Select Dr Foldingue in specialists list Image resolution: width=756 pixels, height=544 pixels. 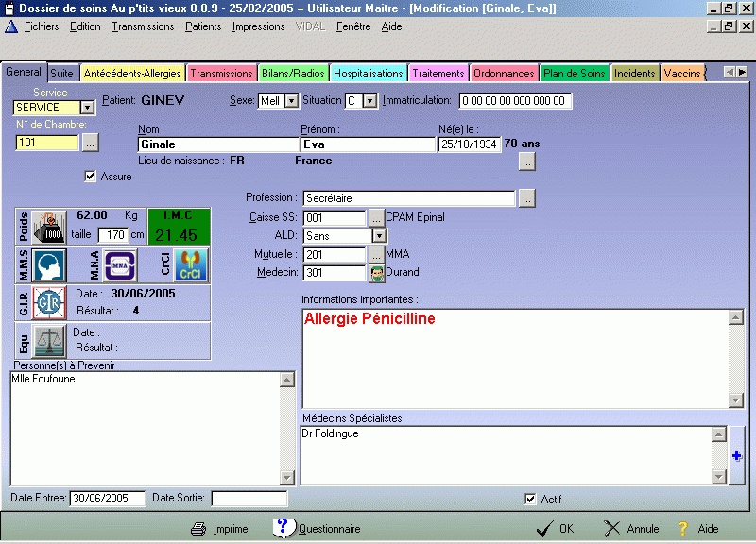(330, 433)
